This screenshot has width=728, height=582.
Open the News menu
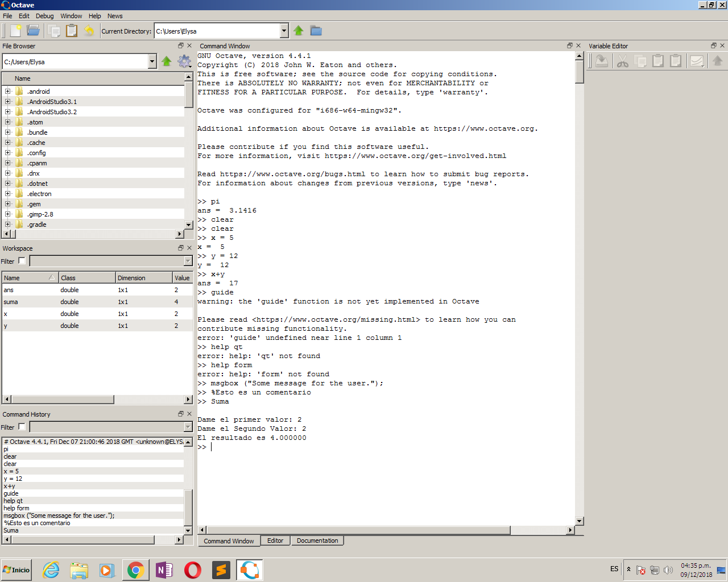[115, 16]
